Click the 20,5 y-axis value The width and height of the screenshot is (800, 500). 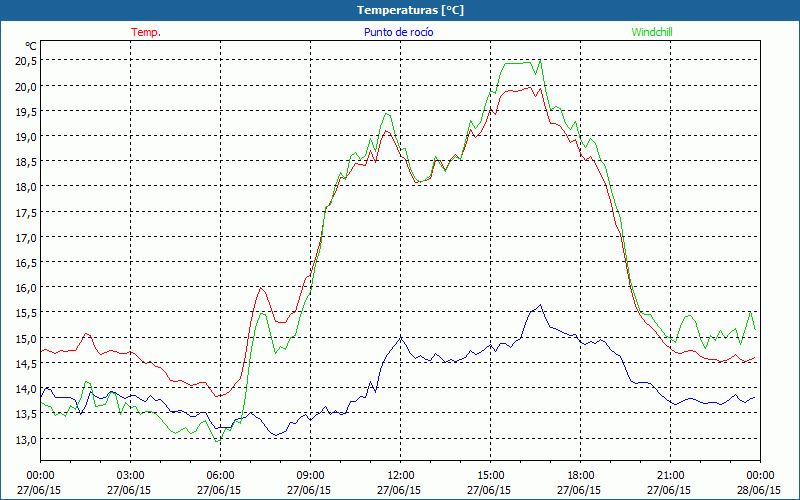pos(26,61)
